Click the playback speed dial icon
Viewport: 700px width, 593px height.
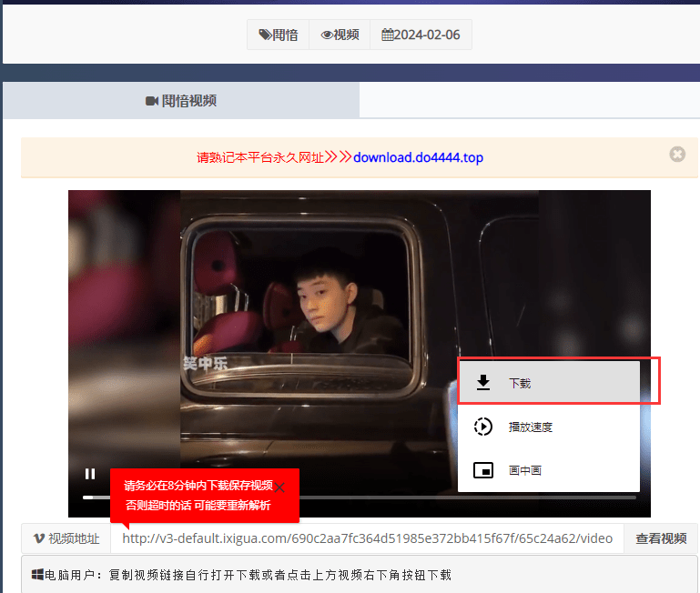[484, 427]
